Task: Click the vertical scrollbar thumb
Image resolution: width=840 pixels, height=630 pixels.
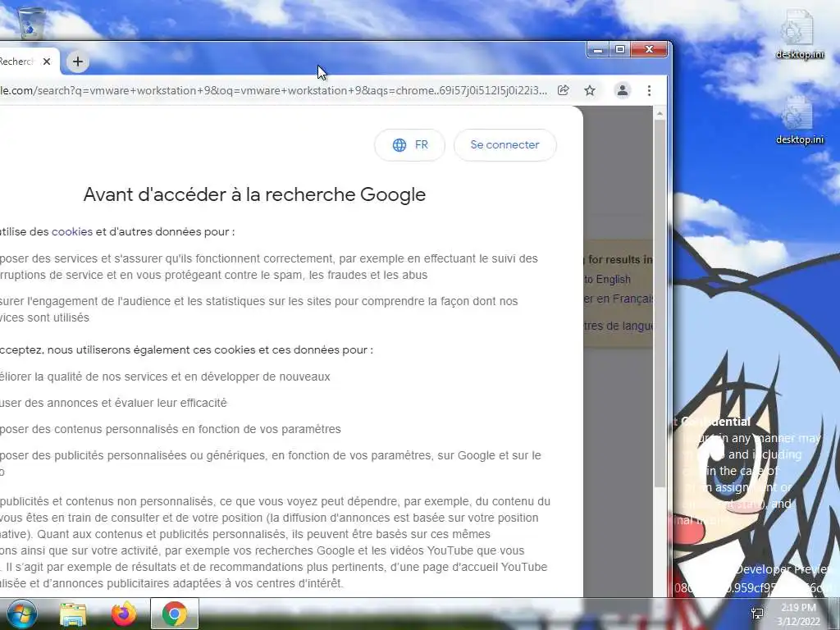Action: click(660, 304)
